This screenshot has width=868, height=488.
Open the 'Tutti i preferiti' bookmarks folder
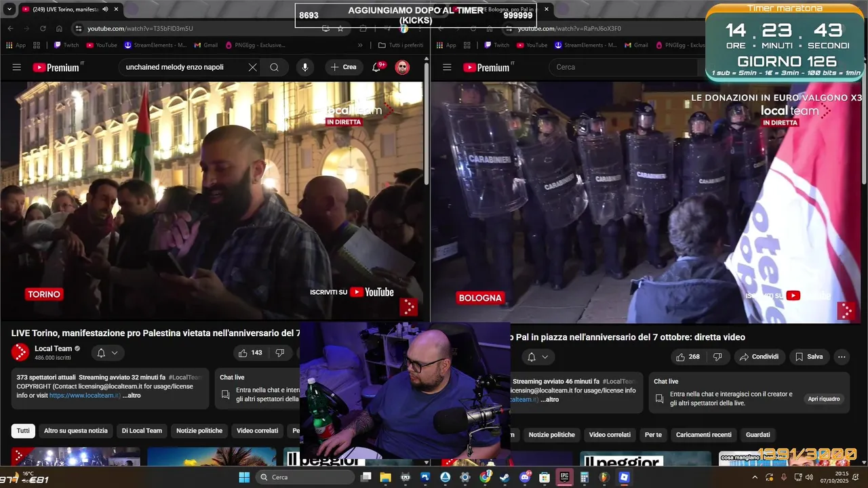point(401,45)
